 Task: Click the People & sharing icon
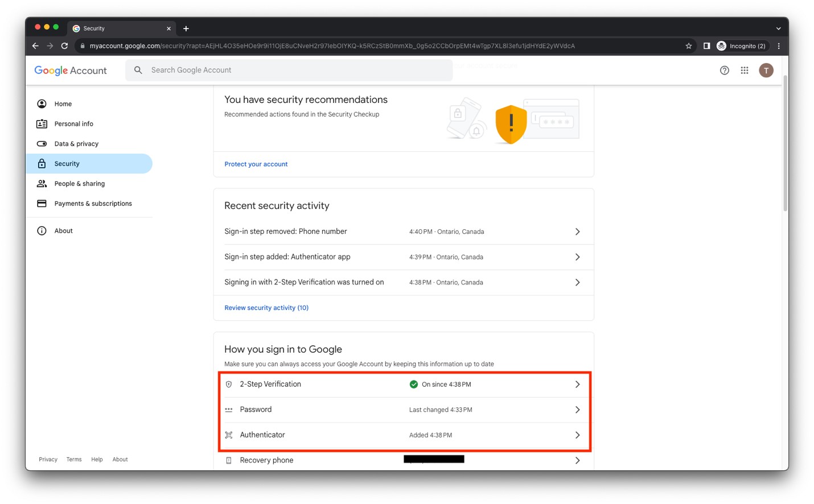pos(42,184)
